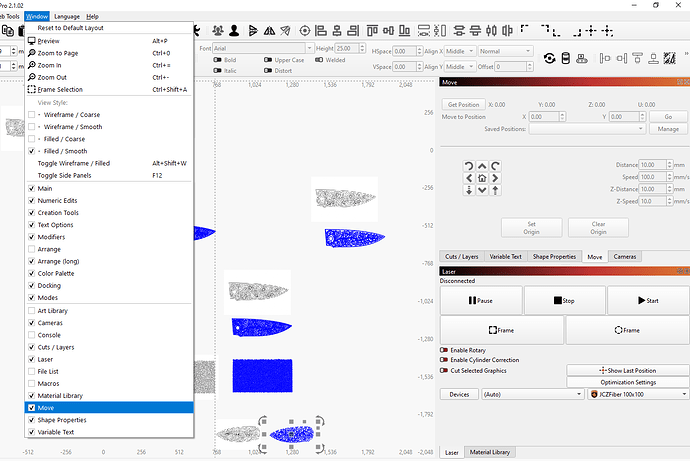
Task: Switch to the Material Library tab
Action: [x=489, y=452]
